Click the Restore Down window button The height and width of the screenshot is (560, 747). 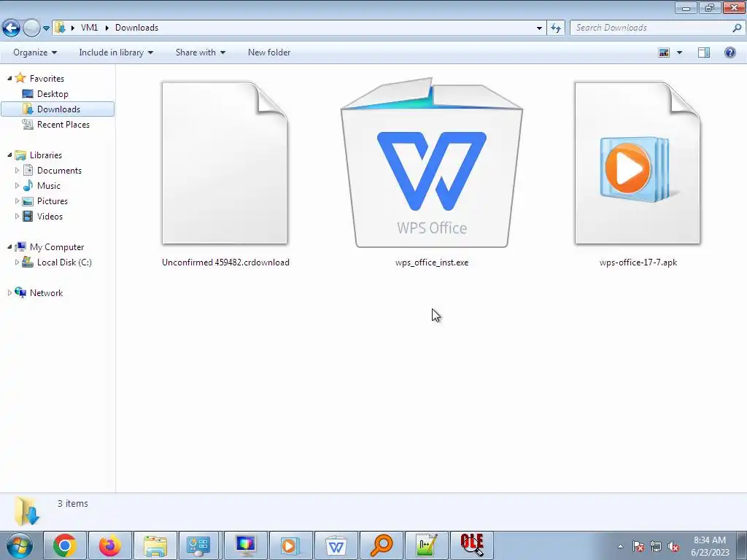click(x=710, y=7)
